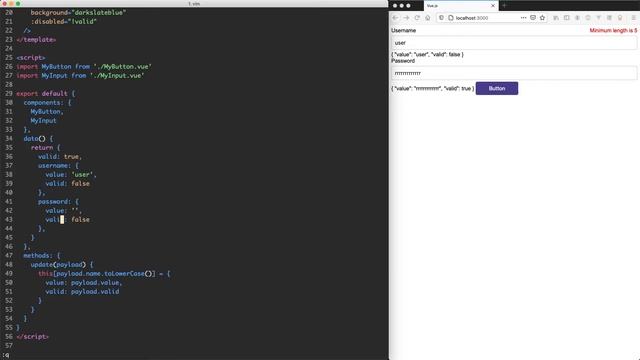Click 'methods:' on line 47
The width and height of the screenshot is (640, 360).
coord(38,256)
